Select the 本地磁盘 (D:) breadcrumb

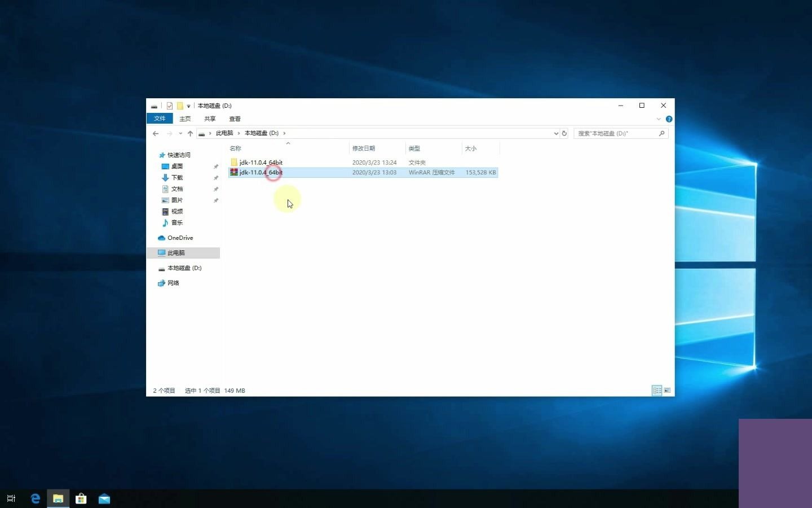[x=262, y=133]
